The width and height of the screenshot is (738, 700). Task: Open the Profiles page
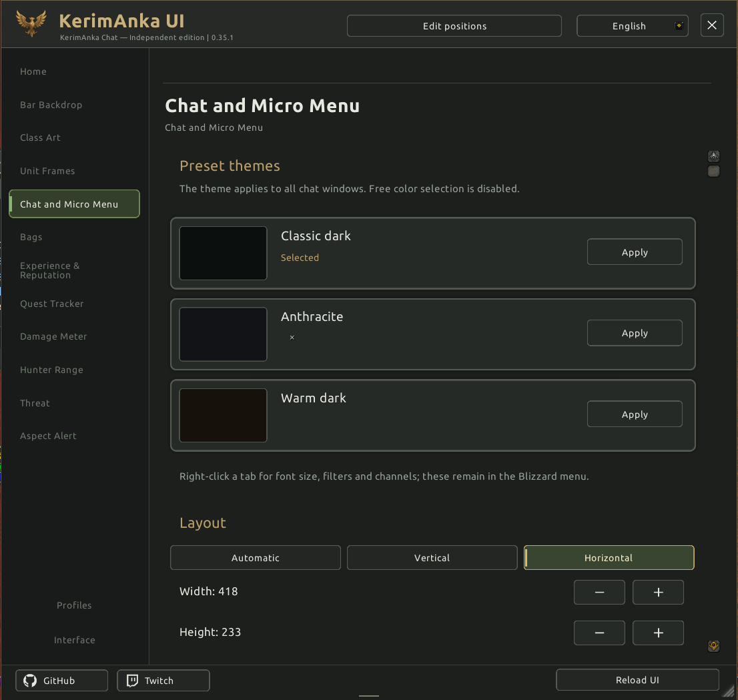[74, 605]
